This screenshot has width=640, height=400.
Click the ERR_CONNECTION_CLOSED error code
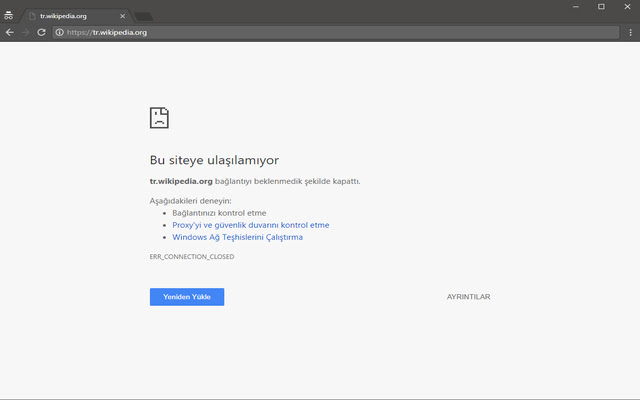point(192,256)
